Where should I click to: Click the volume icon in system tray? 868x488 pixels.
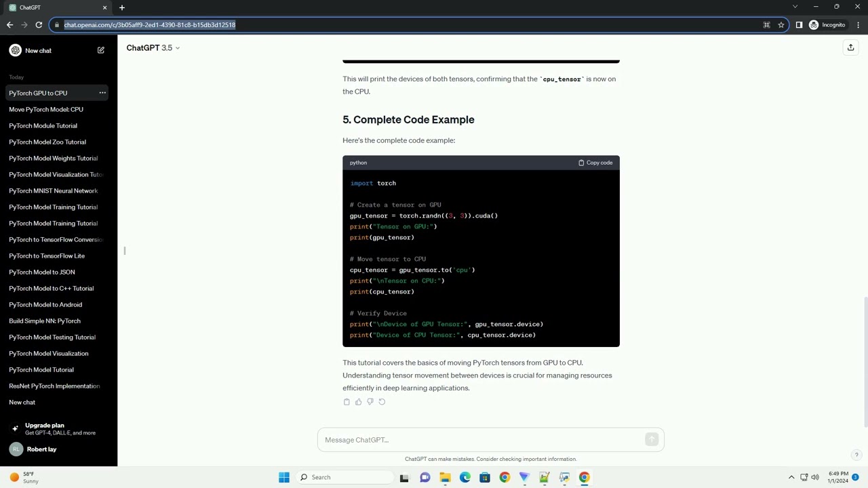point(815,477)
